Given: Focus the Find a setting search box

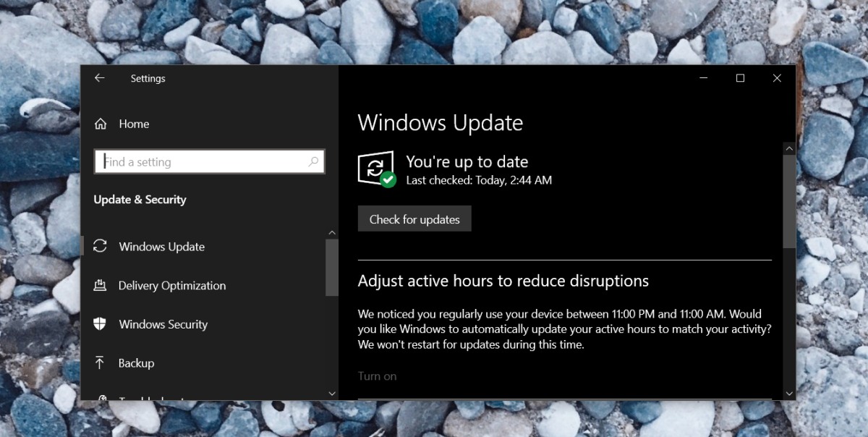Looking at the screenshot, I should click(209, 162).
